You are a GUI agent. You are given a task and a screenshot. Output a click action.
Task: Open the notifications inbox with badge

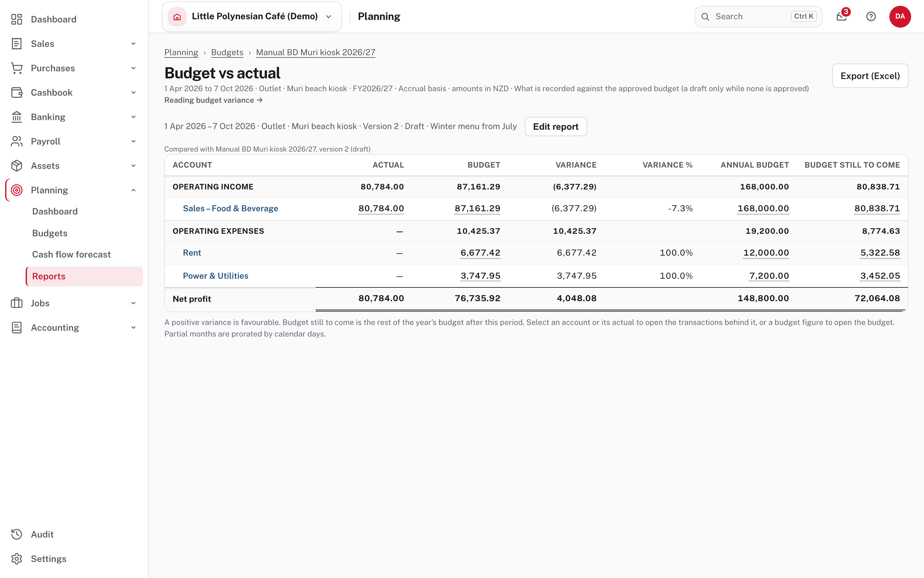click(842, 16)
